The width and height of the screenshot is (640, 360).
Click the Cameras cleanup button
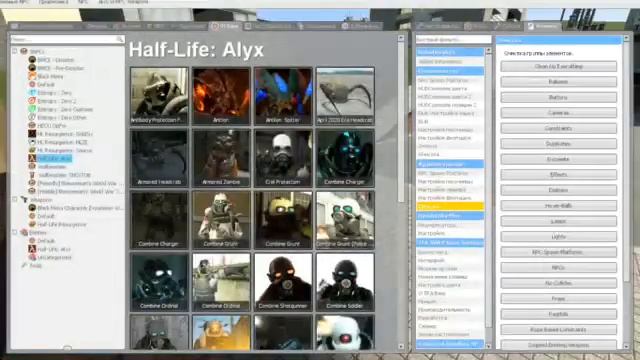[558, 113]
